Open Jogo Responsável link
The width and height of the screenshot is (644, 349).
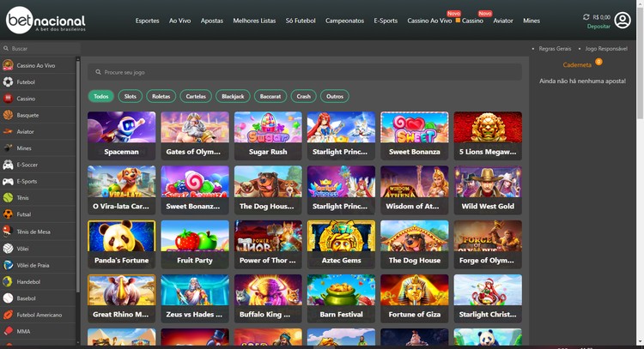pos(606,48)
